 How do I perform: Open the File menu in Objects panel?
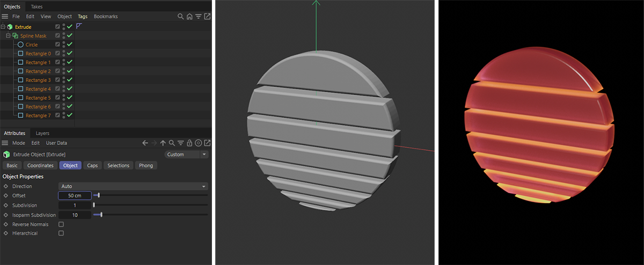click(x=16, y=17)
